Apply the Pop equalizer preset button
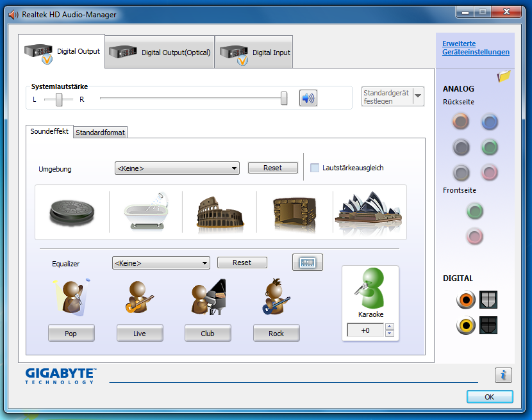The width and height of the screenshot is (532, 420). pos(71,333)
